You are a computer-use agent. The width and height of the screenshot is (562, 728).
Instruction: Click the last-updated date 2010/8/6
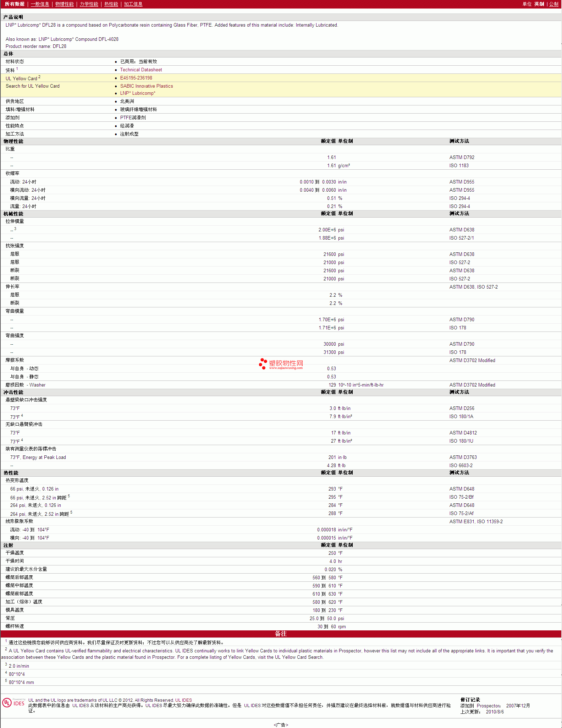point(495,712)
